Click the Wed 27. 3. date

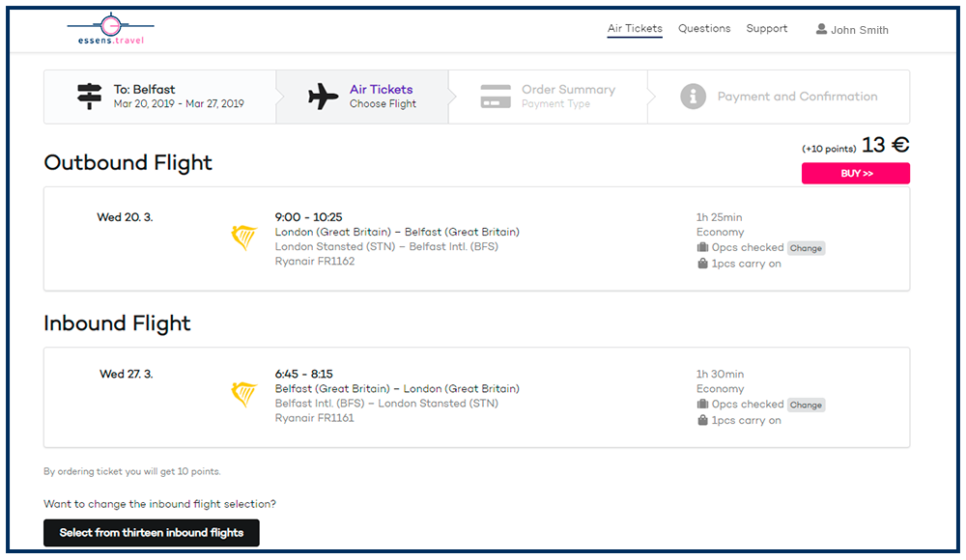tap(127, 374)
